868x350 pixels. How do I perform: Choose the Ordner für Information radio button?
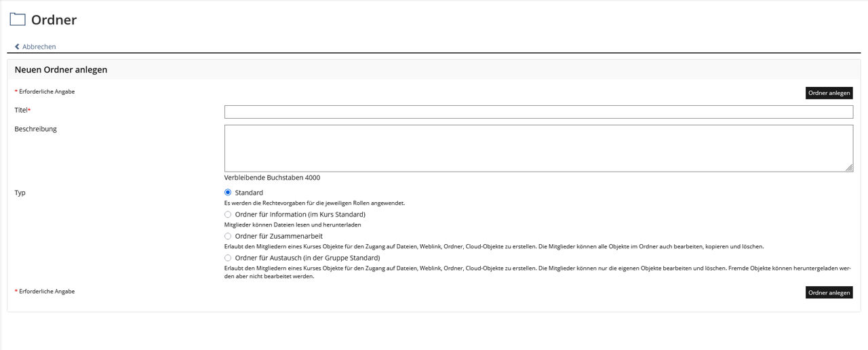(x=228, y=214)
